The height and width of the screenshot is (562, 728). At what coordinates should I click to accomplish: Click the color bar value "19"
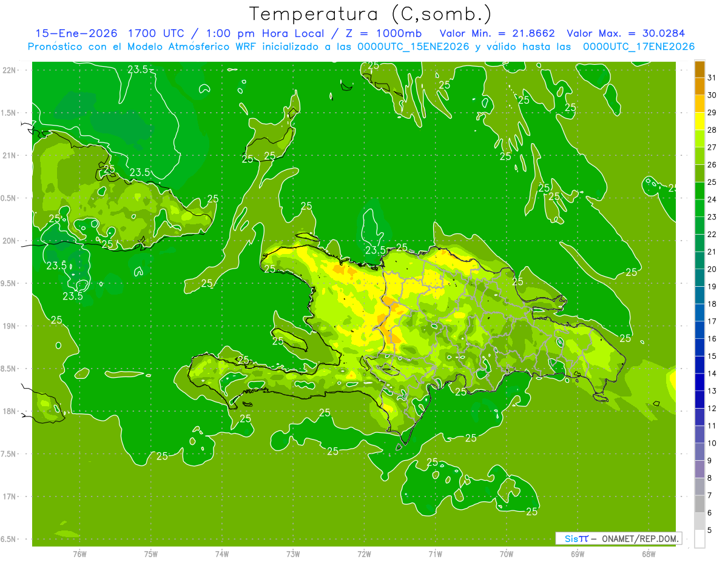[712, 287]
